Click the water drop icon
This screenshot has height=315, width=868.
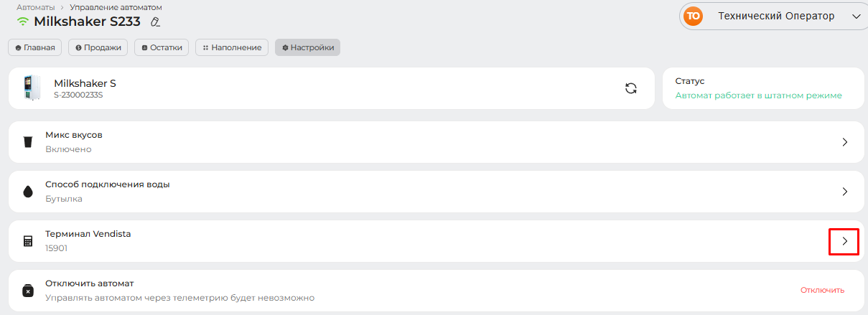click(x=28, y=192)
